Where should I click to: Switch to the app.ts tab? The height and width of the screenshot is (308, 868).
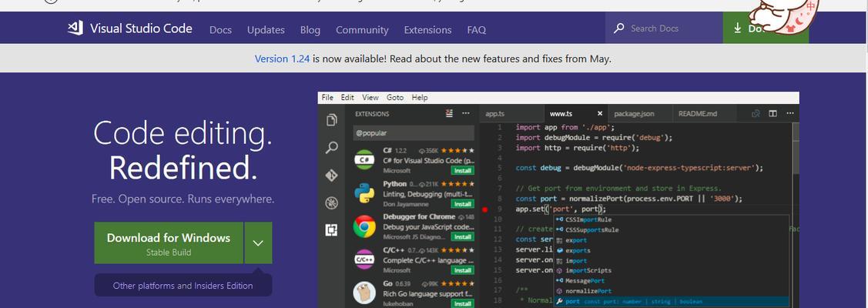tap(511, 113)
